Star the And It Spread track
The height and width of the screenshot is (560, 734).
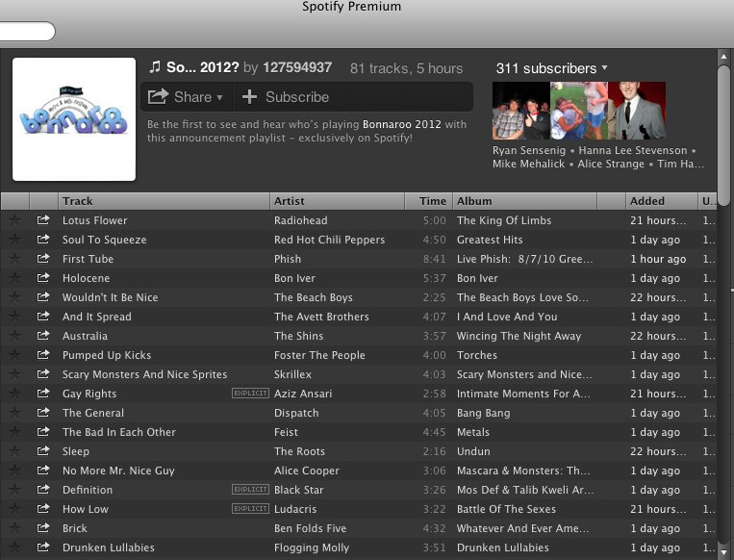click(15, 316)
